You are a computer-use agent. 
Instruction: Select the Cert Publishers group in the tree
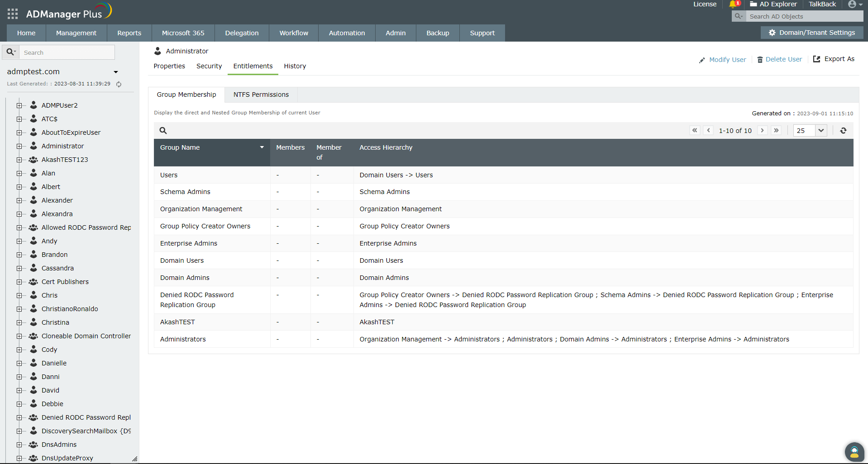65,281
